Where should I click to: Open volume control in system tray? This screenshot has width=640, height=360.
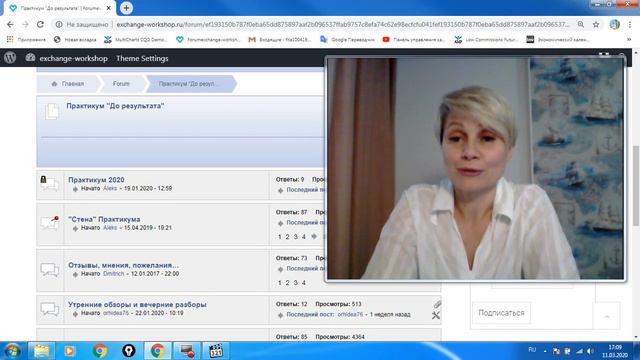590,351
